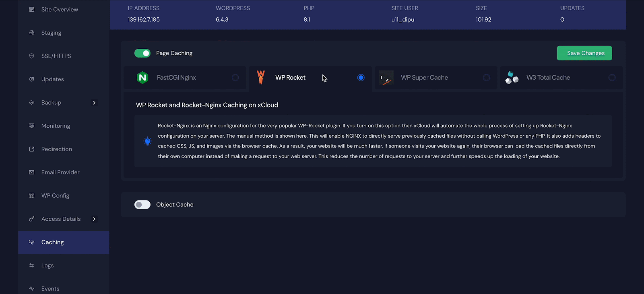Select the WP Super Cache radio button
Image resolution: width=644 pixels, height=294 pixels.
coord(487,77)
